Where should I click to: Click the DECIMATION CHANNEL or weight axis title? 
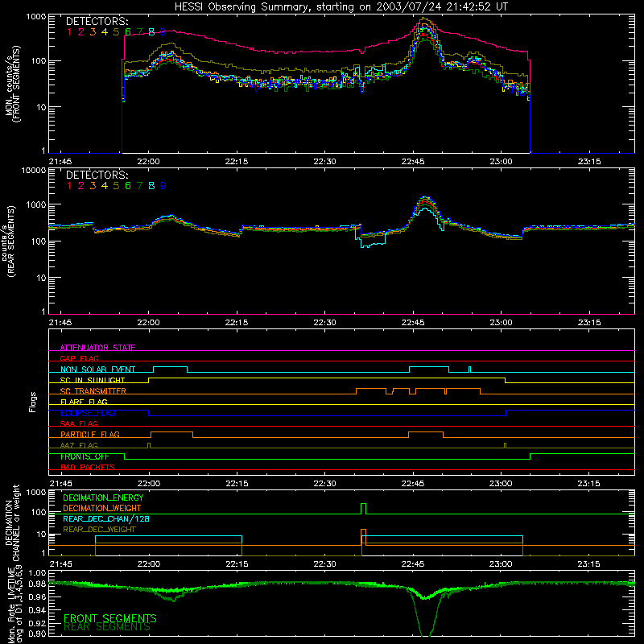point(12,522)
